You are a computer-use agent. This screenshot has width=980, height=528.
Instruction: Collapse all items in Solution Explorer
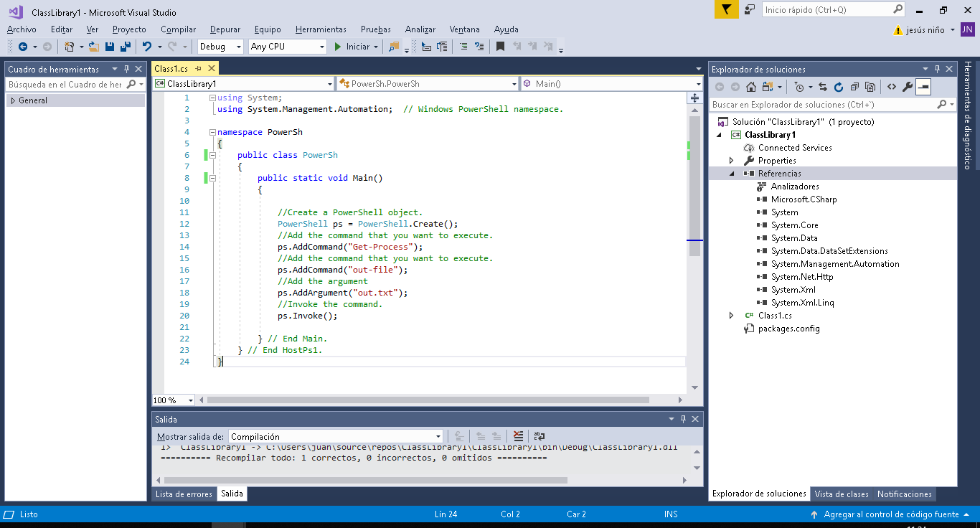point(855,86)
